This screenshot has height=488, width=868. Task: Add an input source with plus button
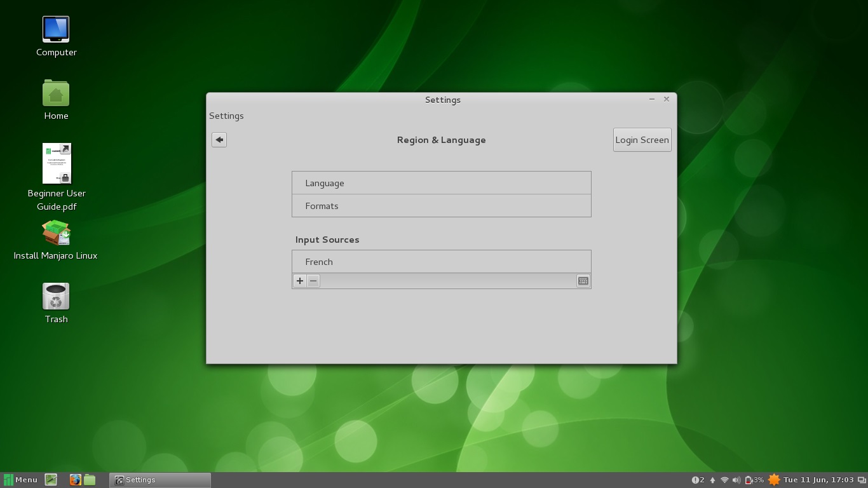coord(300,281)
